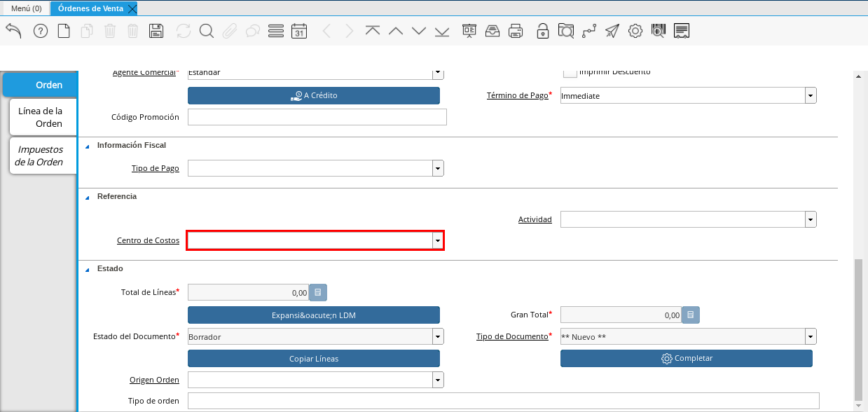
Task: Click the A Crédito button
Action: click(314, 95)
